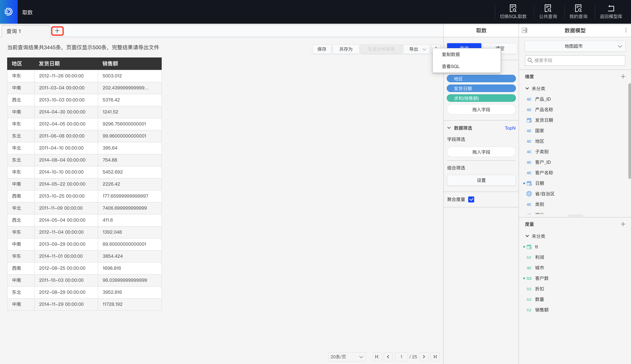
Task: Toggle the 聚合度量 checkbox
Action: (x=471, y=199)
